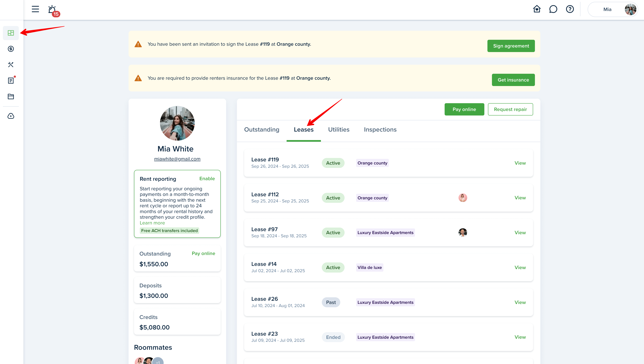Image resolution: width=644 pixels, height=364 pixels.
Task: Click the Active badge on Lease #14
Action: tap(333, 268)
